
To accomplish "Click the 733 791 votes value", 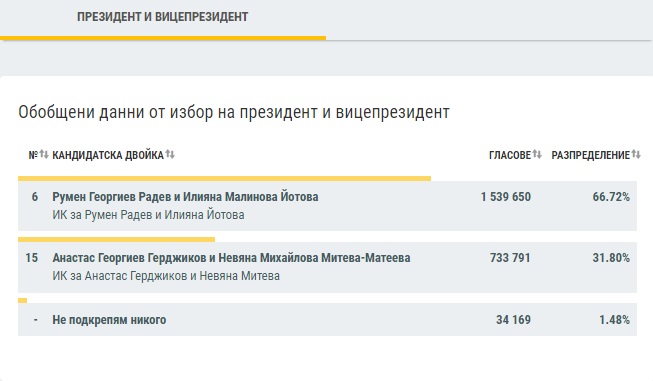I will click(510, 258).
